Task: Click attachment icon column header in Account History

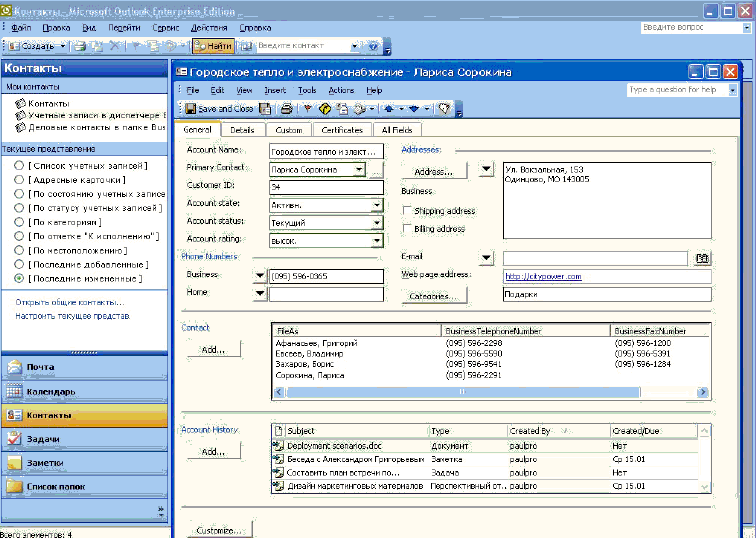Action: pyautogui.click(x=278, y=431)
